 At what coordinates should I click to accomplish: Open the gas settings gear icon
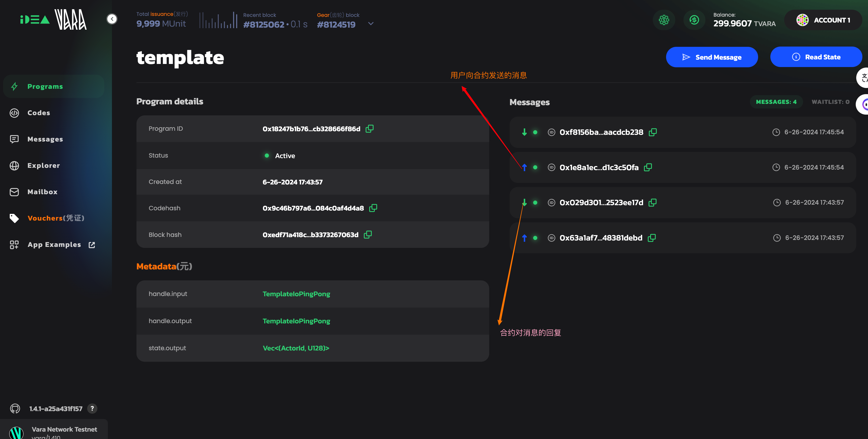point(664,20)
